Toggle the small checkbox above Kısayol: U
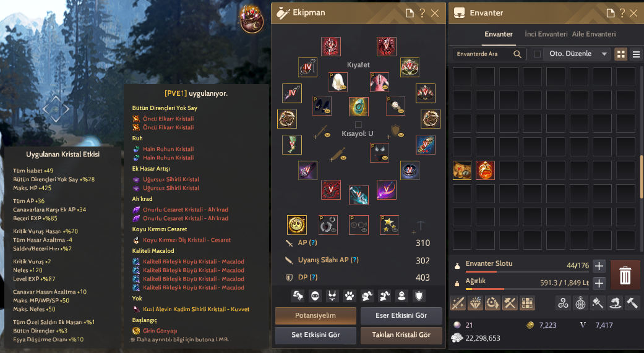This screenshot has width=644, height=353. pyautogui.click(x=358, y=124)
